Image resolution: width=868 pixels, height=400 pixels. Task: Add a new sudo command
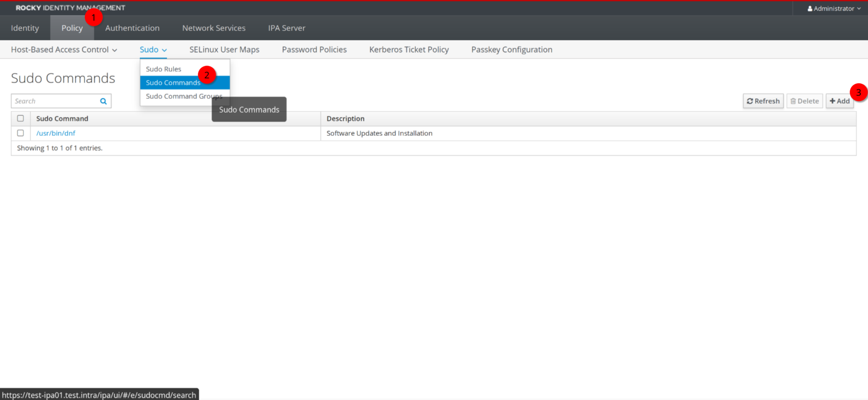click(x=839, y=101)
